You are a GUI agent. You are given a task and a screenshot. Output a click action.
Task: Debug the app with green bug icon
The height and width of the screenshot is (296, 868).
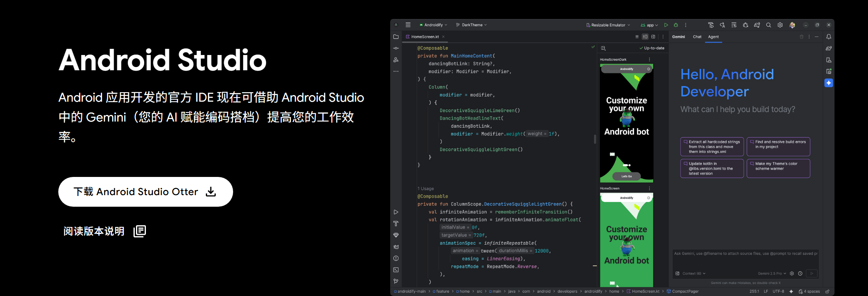click(676, 25)
